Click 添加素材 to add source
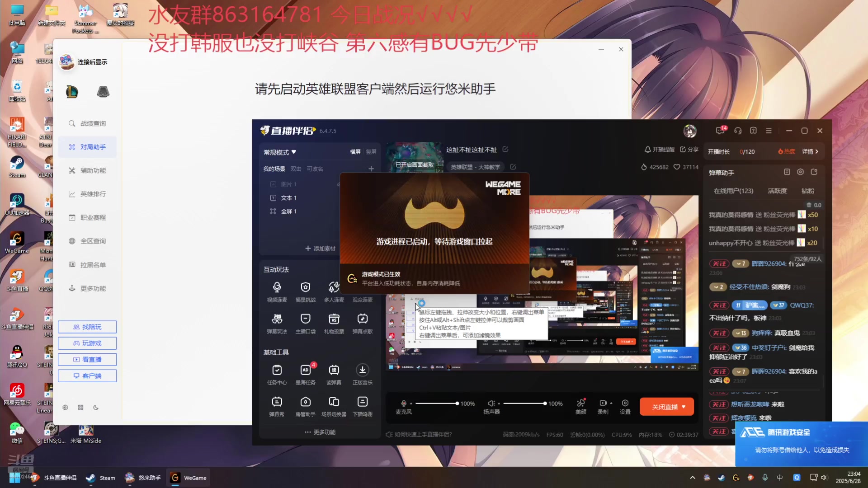868x488 pixels. coord(320,249)
